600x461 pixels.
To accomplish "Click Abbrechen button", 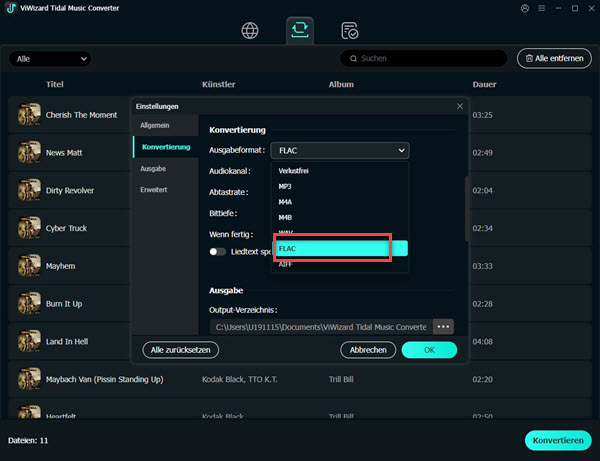I will pyautogui.click(x=368, y=350).
